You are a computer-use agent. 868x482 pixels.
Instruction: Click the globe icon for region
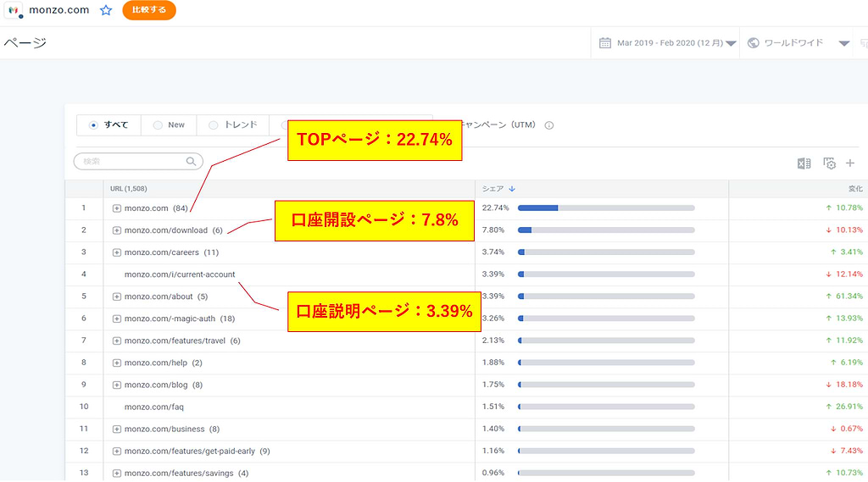pos(753,42)
